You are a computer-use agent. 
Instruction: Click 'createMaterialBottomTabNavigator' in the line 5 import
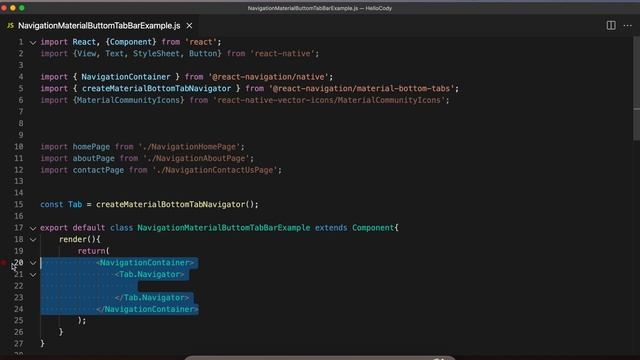(x=156, y=89)
